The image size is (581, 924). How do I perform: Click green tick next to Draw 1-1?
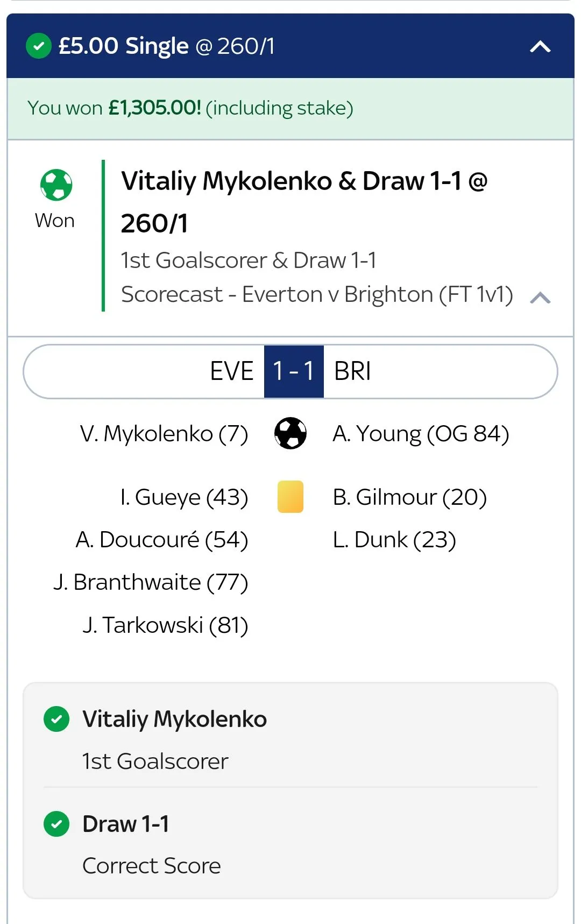click(x=56, y=824)
